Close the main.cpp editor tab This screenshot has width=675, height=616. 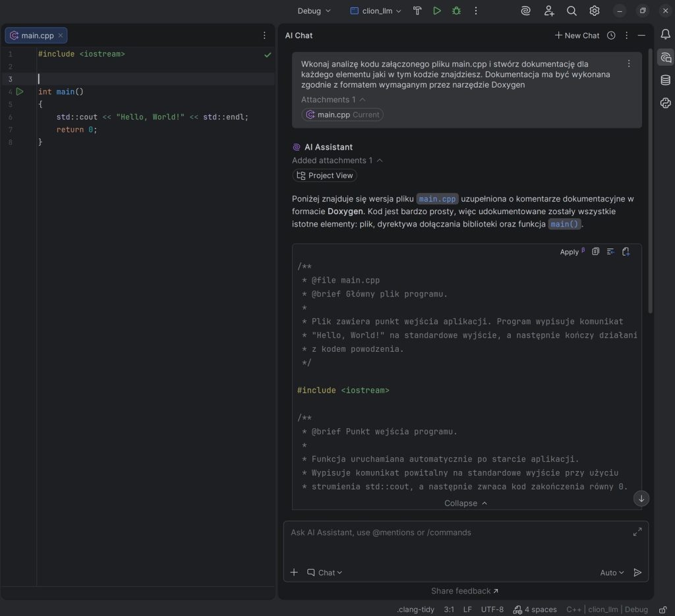click(x=60, y=36)
